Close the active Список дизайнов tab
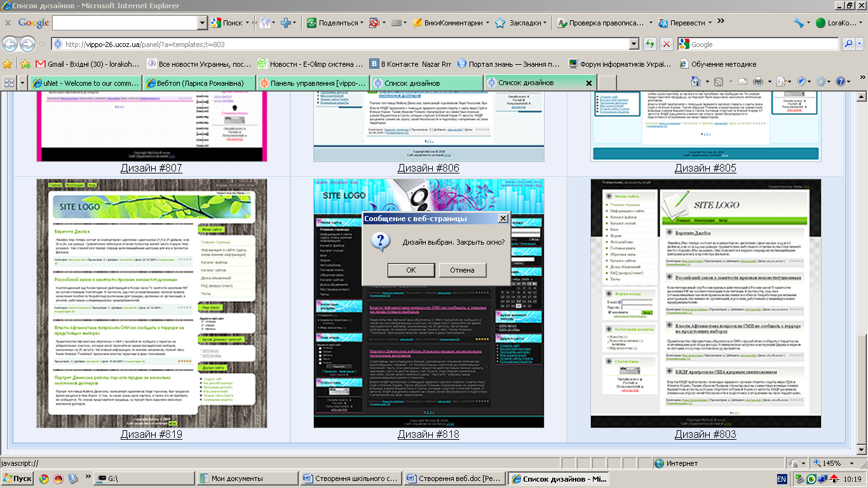 click(x=589, y=83)
